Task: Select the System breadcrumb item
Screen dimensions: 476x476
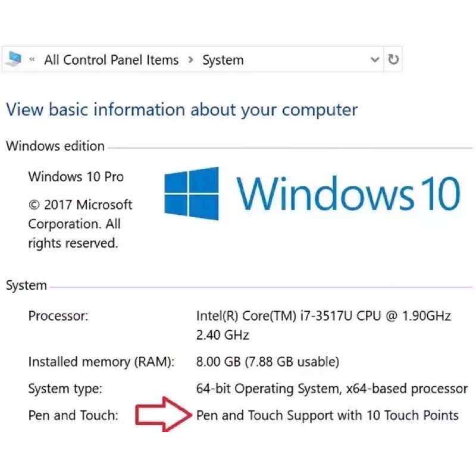Action: point(223,60)
